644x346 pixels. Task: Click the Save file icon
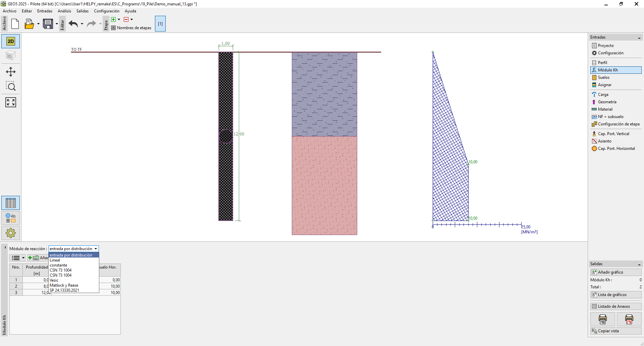[x=48, y=24]
